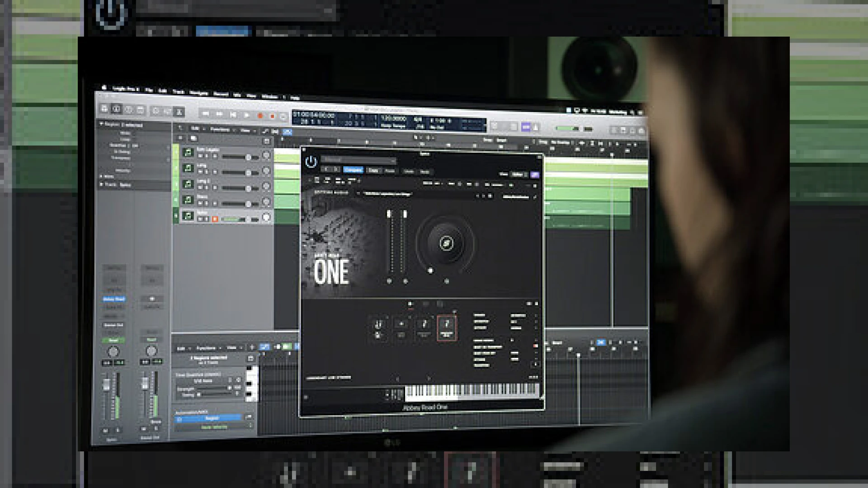Image resolution: width=868 pixels, height=488 pixels.
Task: Click the add track plus button
Action: (181, 138)
